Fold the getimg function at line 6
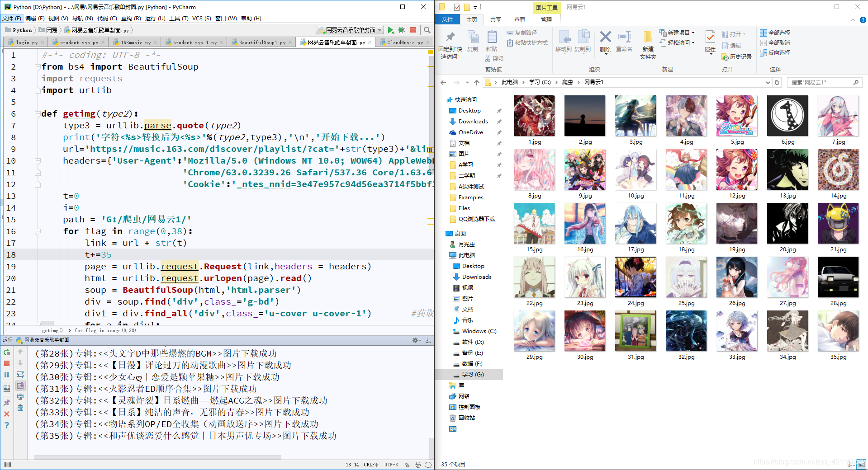 [38, 114]
